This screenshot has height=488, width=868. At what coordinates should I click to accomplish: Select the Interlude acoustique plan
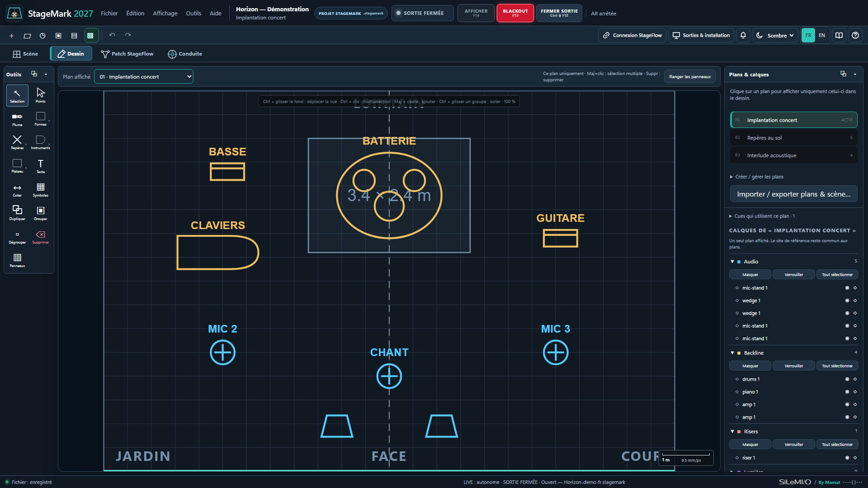(x=793, y=155)
